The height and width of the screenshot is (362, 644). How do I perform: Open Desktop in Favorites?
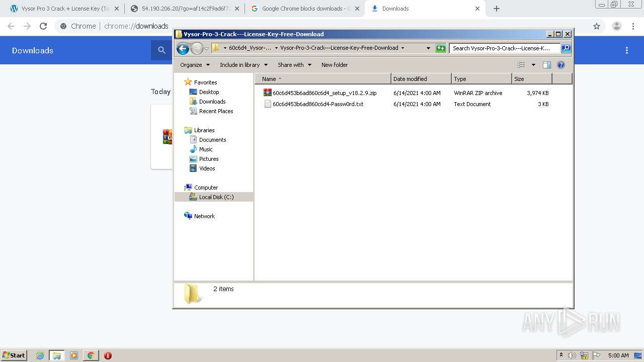tap(209, 92)
